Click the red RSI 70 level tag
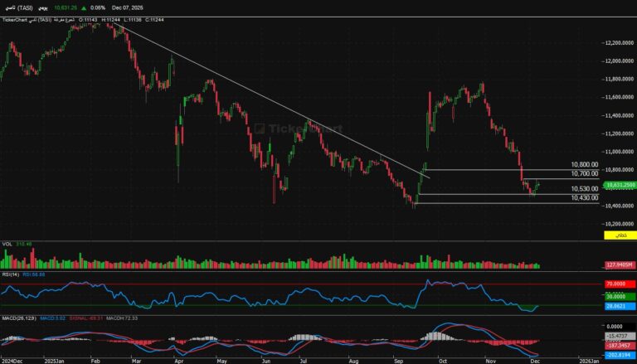 [x=619, y=284]
